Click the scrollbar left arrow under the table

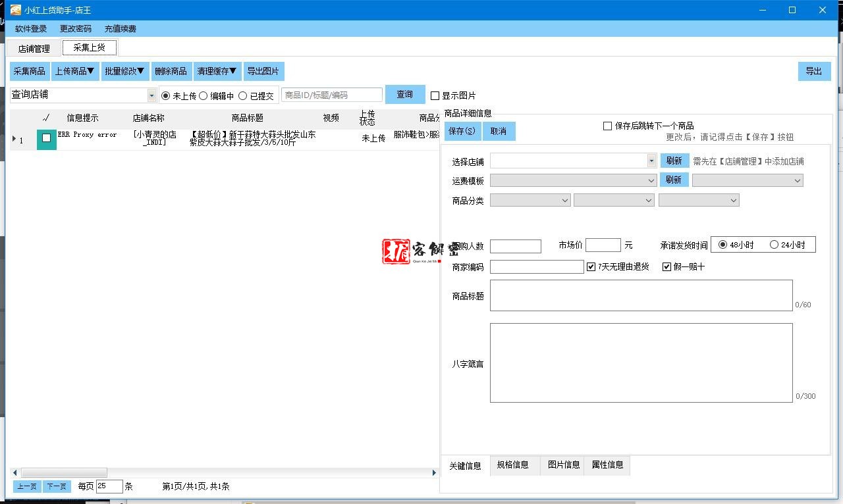[15, 472]
